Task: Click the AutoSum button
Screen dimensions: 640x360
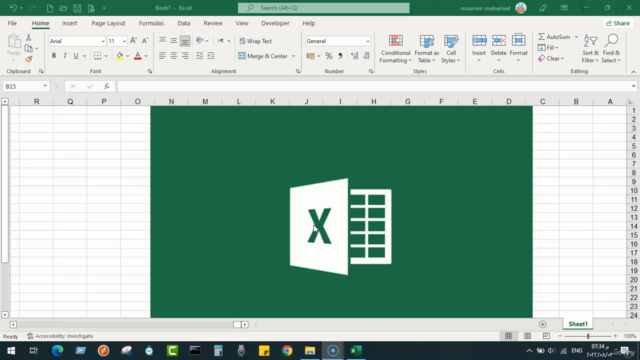Action: (554, 37)
